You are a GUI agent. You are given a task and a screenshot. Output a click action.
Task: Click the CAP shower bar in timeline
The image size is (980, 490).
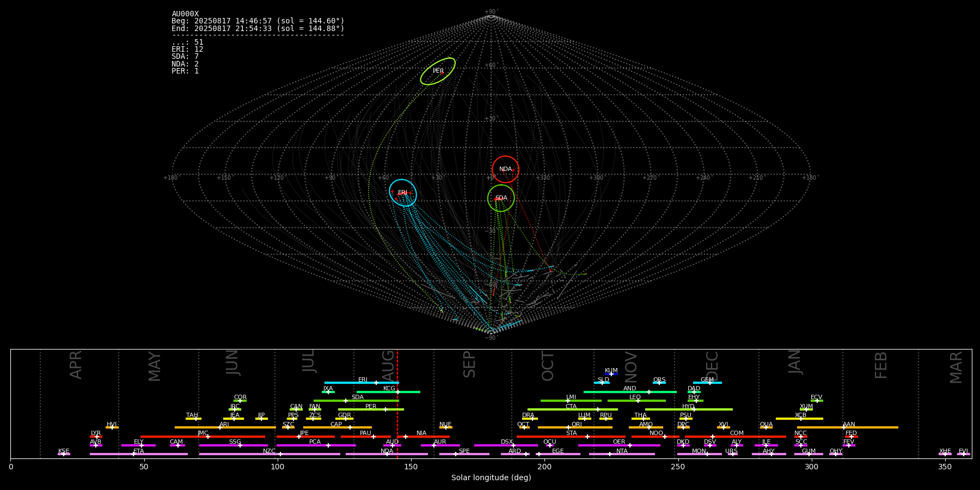pos(338,427)
